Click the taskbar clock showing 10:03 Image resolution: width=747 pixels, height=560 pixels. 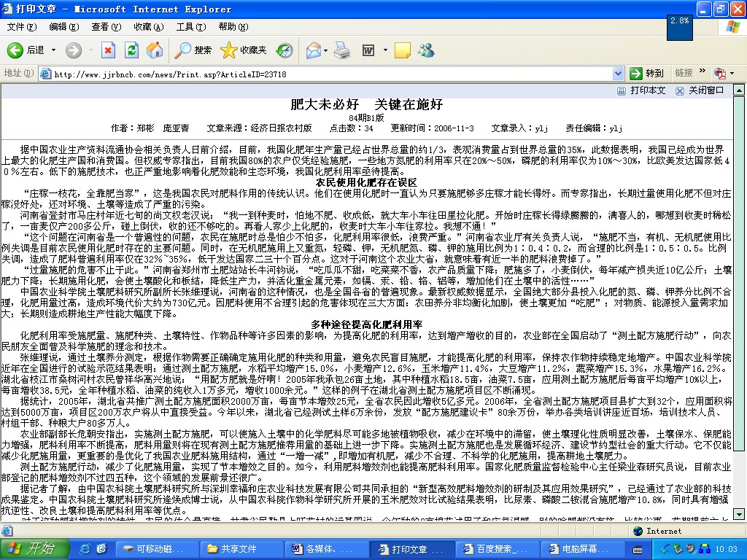(727, 550)
